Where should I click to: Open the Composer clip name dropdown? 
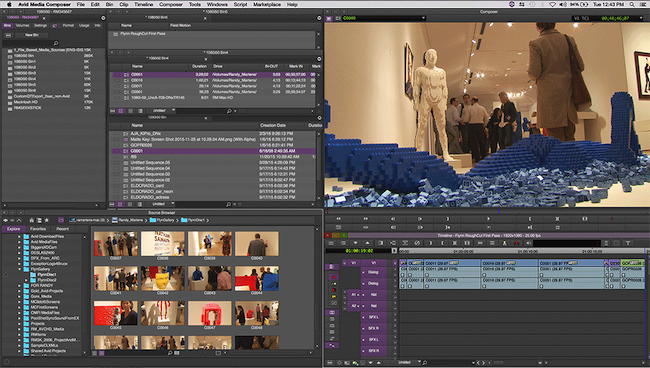(x=423, y=18)
